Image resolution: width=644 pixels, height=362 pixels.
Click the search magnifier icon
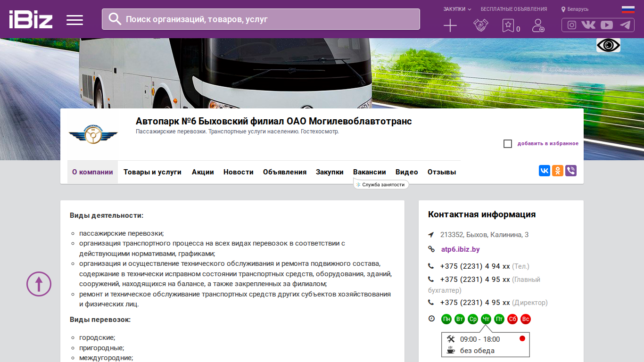[115, 19]
